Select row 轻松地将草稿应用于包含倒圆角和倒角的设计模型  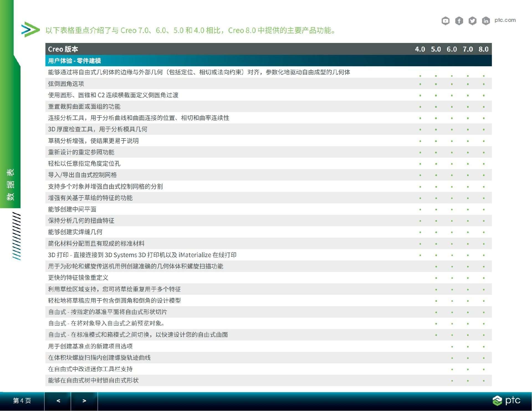point(268,301)
